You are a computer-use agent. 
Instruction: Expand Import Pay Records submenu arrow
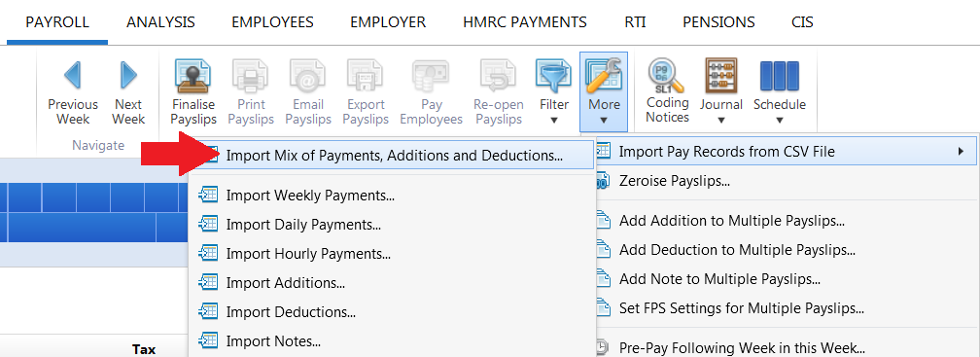tap(962, 151)
